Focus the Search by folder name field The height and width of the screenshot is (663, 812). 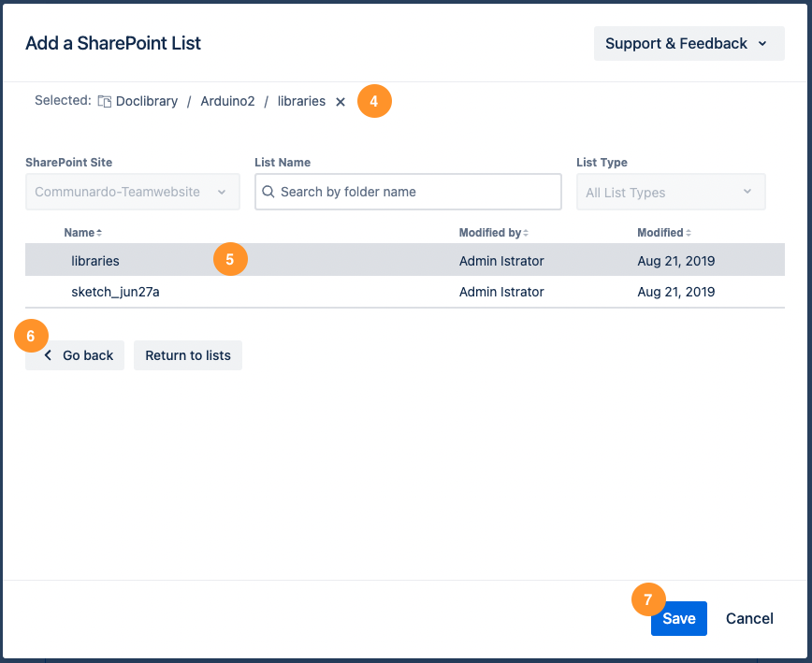pyautogui.click(x=416, y=192)
